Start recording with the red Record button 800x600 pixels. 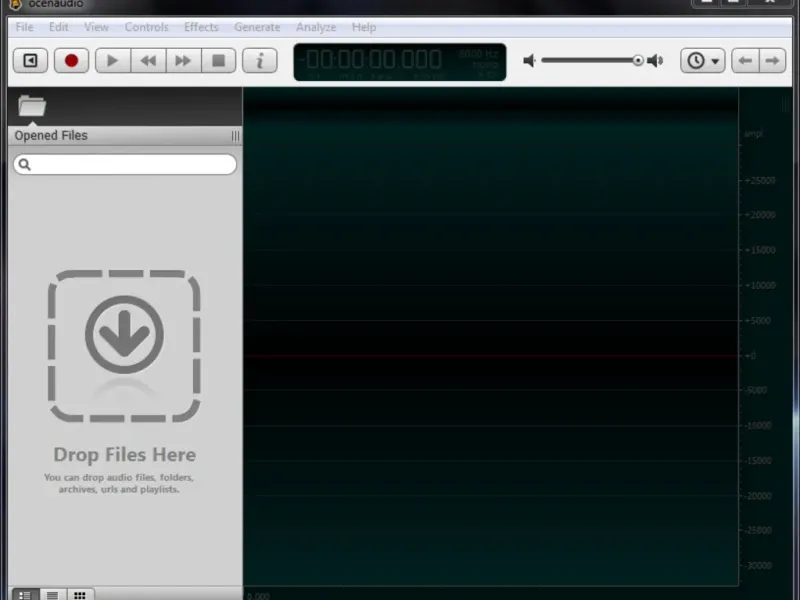(x=71, y=61)
